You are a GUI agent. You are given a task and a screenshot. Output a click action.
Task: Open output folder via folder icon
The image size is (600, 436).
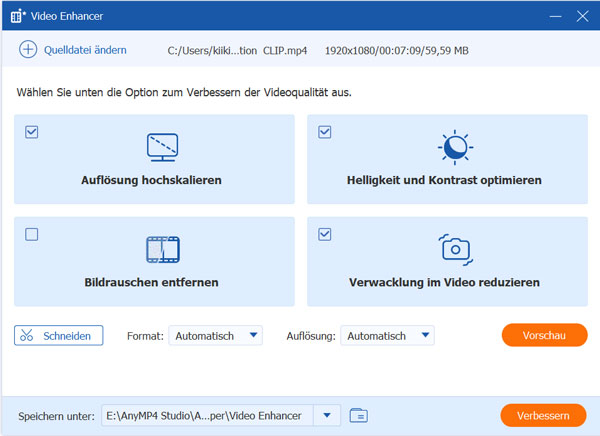click(359, 415)
